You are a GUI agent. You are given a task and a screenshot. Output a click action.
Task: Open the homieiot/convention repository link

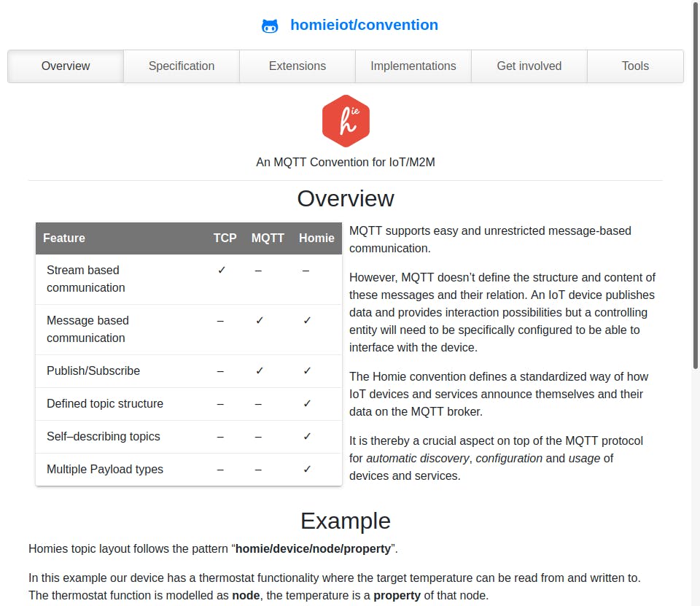click(x=364, y=25)
